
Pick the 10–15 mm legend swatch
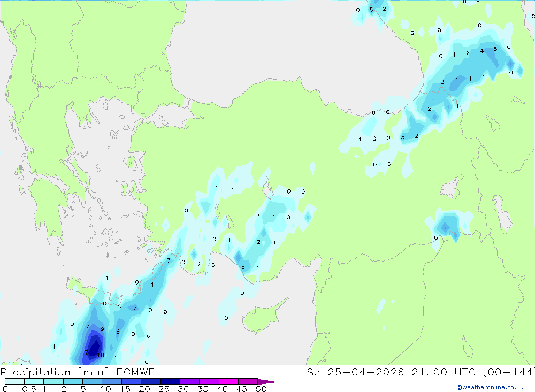point(112,381)
